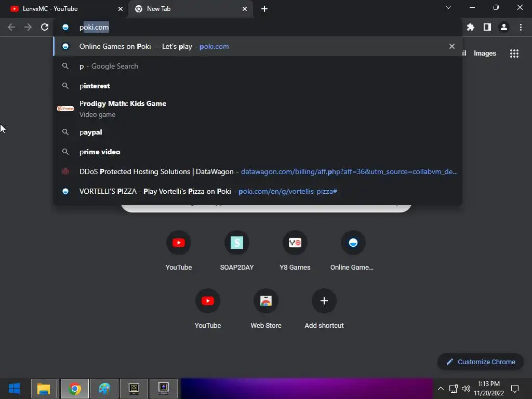Screen dimensions: 532x399
Task: Select the New Tab tab
Action: point(192,9)
